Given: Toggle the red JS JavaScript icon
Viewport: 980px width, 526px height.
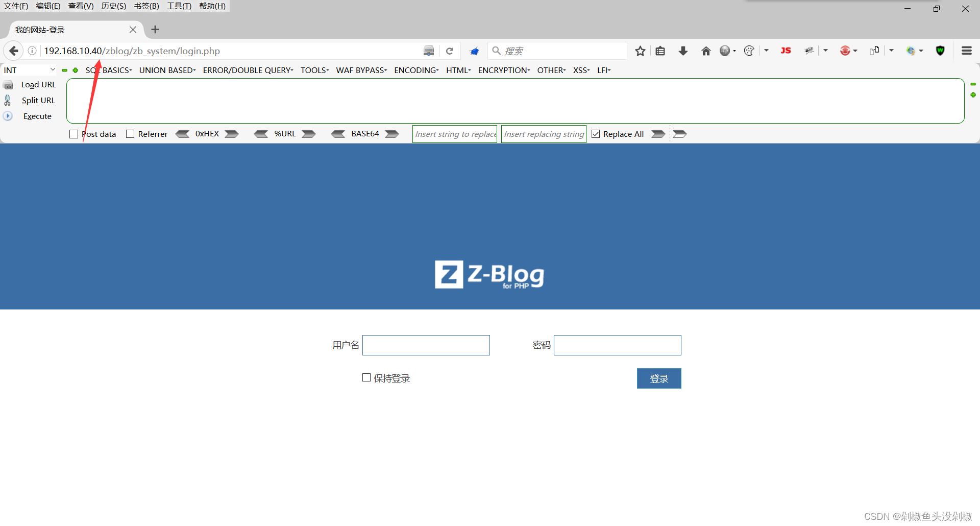Looking at the screenshot, I should coord(786,51).
